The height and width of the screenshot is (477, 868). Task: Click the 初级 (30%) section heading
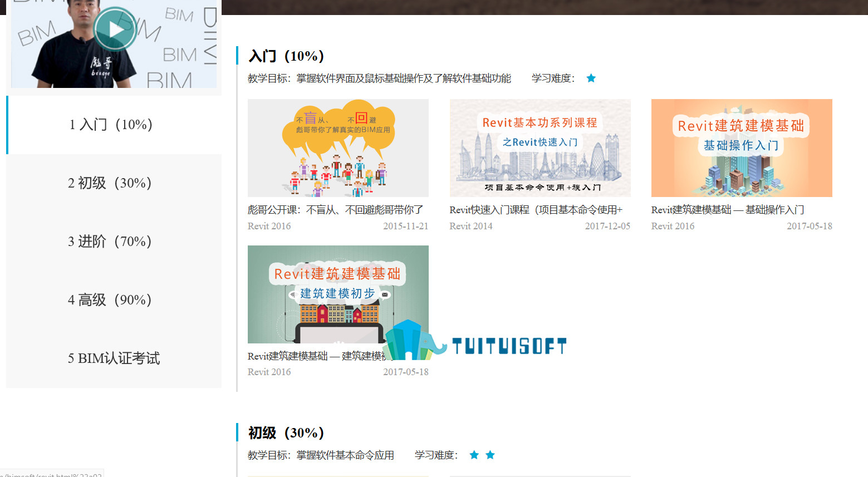(x=286, y=433)
